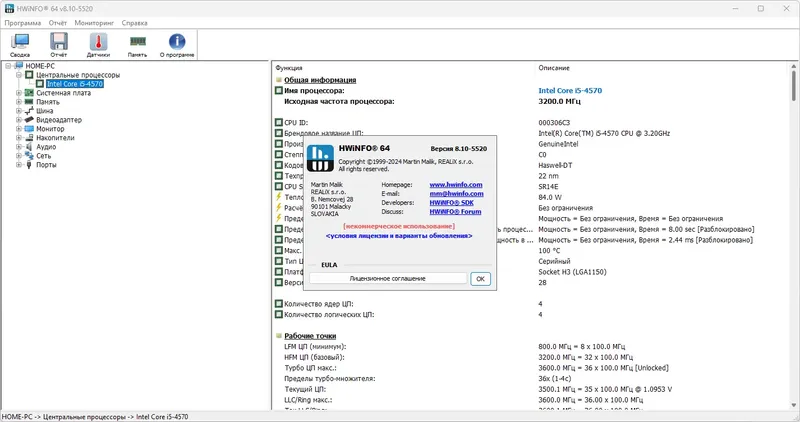Viewport: 800px width, 422px height.
Task: Click условия лицензии и варианты обновления link
Action: point(399,236)
